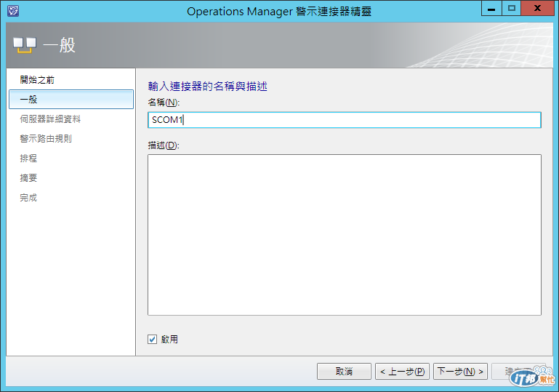
Task: Click the 下一步 button
Action: tap(460, 372)
